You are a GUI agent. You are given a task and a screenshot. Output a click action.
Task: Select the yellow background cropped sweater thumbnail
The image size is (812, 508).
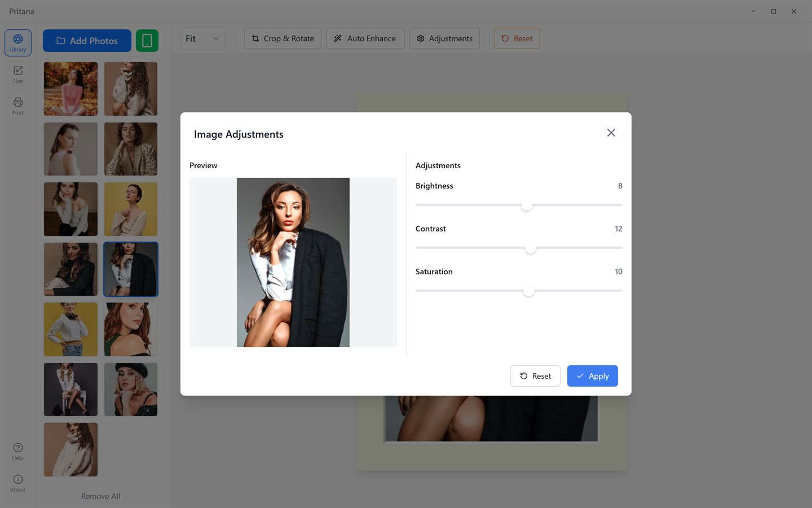(x=70, y=329)
